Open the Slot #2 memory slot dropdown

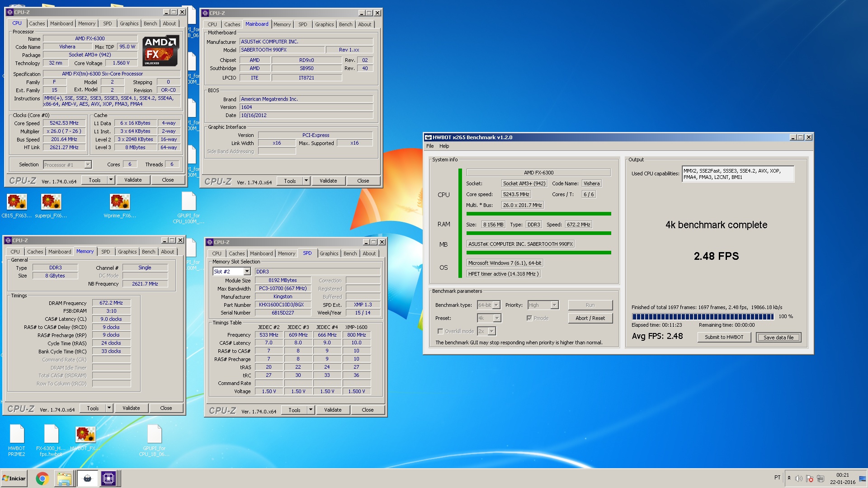(x=231, y=272)
